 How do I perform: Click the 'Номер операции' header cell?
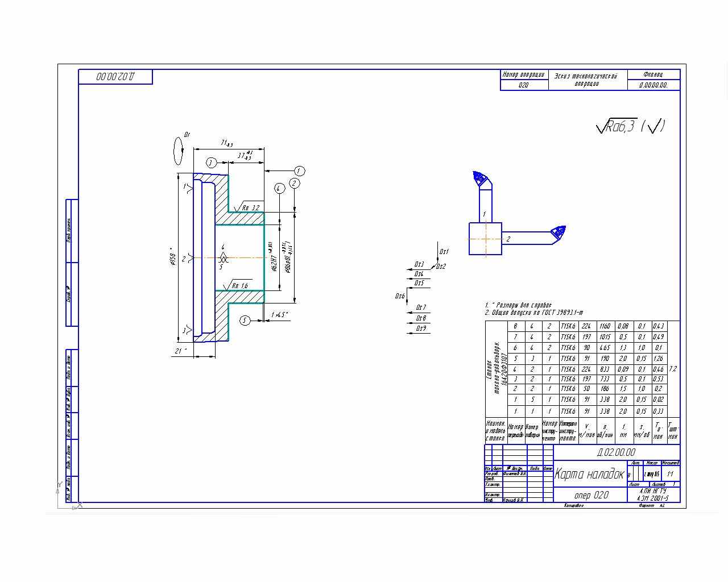tap(524, 74)
